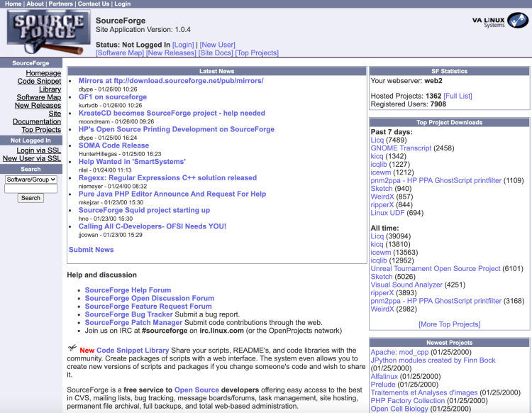Image resolution: width=532 pixels, height=413 pixels.
Task: Click the More Top Projects link
Action: coord(449,324)
